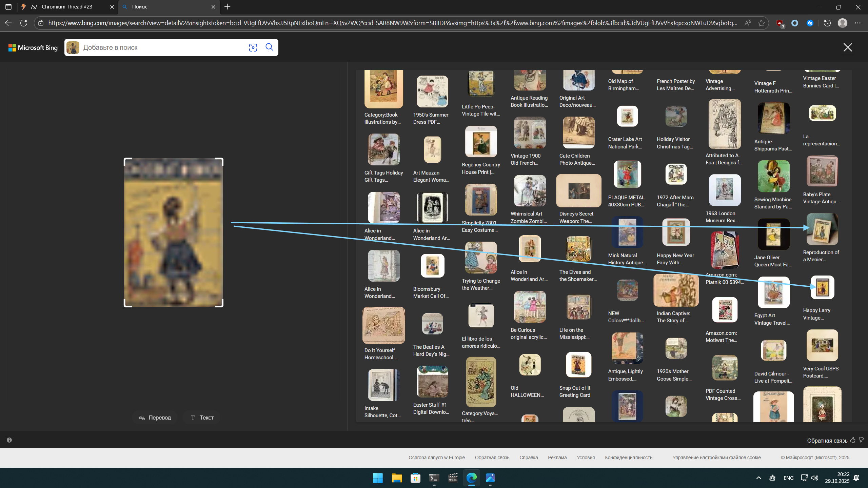868x488 pixels.
Task: Open File Explorer from the taskbar
Action: (397, 478)
